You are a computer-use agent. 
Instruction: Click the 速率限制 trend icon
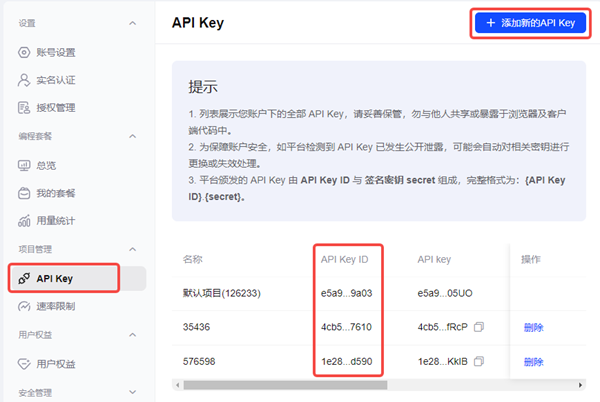(26, 306)
